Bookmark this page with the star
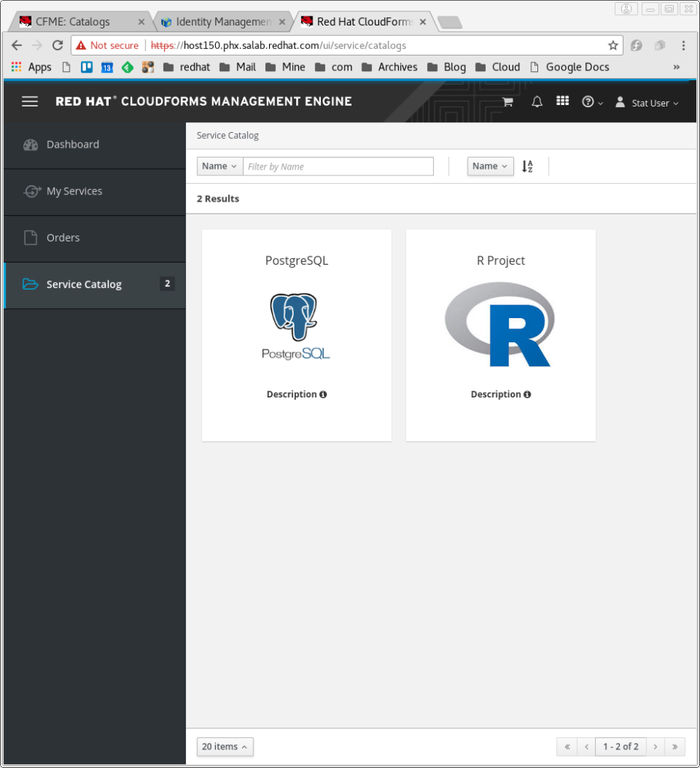This screenshot has height=768, width=700. click(613, 45)
